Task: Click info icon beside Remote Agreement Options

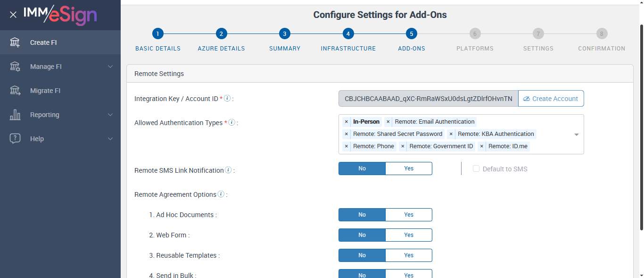Action: (x=221, y=194)
